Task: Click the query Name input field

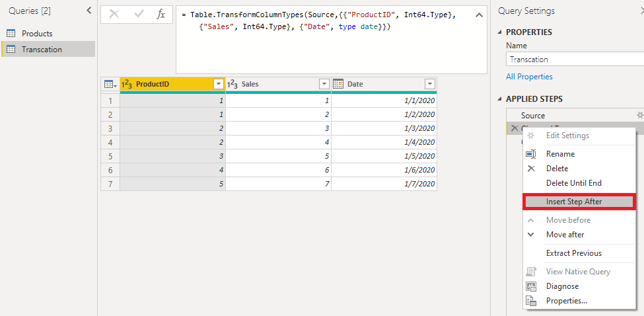Action: (575, 59)
